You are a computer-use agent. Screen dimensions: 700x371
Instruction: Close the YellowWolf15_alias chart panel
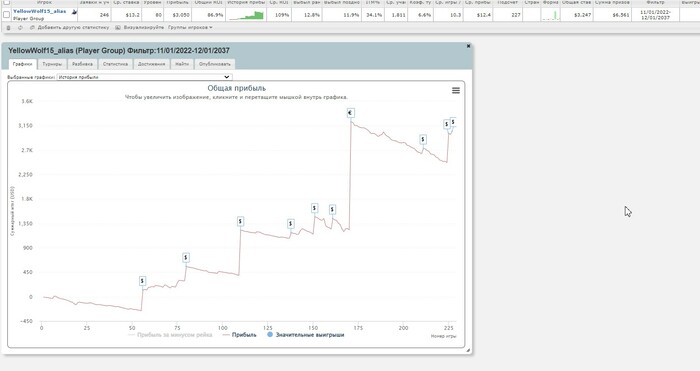[468, 46]
